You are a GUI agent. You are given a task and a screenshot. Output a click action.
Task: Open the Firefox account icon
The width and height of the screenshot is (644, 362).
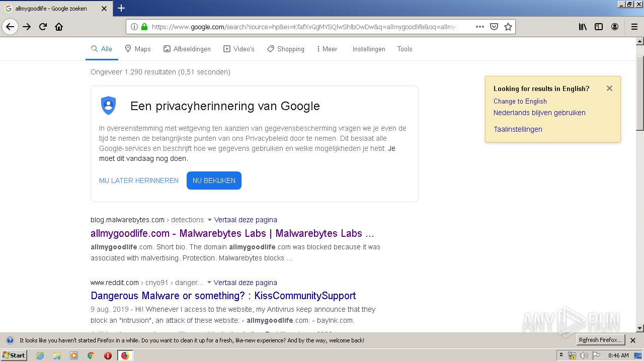coord(615,27)
